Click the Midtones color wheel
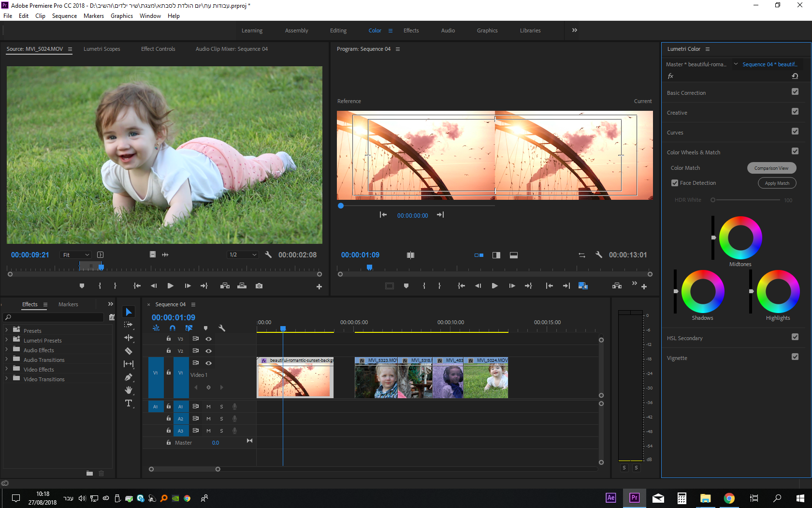The height and width of the screenshot is (508, 812). pos(740,238)
